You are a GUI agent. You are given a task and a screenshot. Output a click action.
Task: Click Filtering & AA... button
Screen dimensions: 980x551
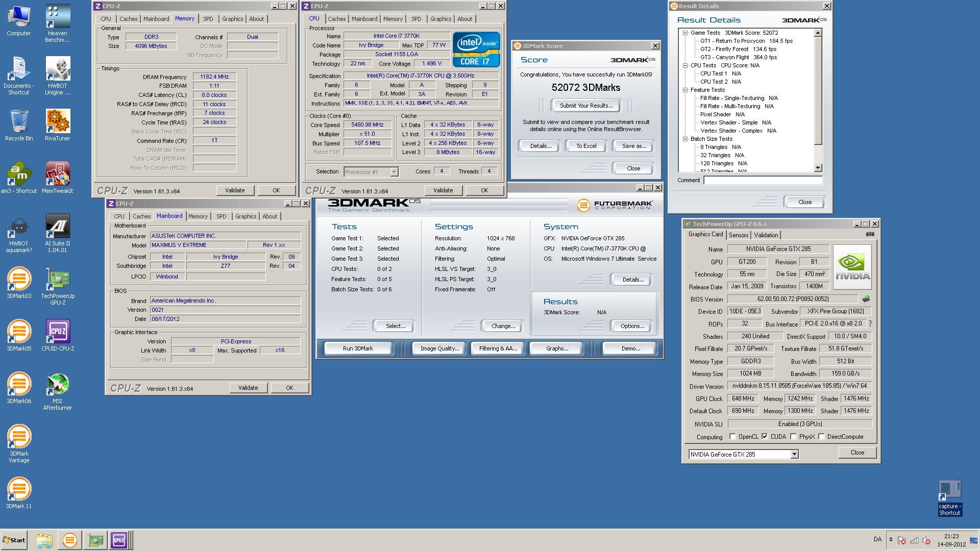(498, 348)
